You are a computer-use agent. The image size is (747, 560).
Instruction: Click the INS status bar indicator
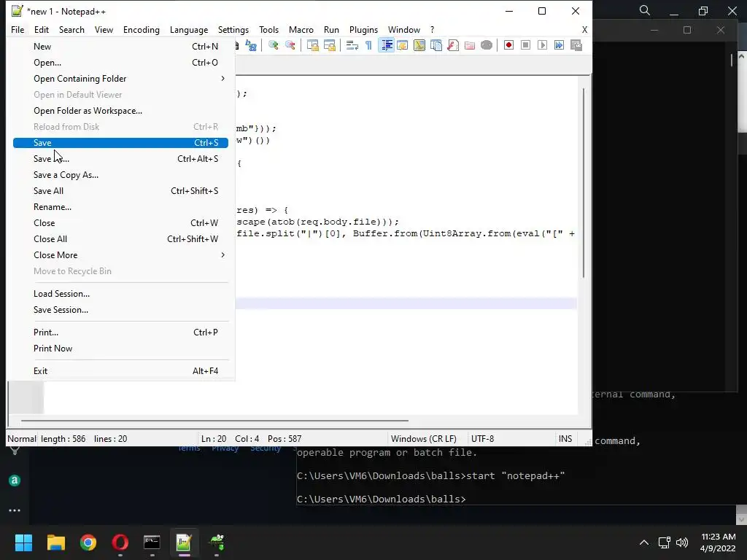(x=565, y=438)
